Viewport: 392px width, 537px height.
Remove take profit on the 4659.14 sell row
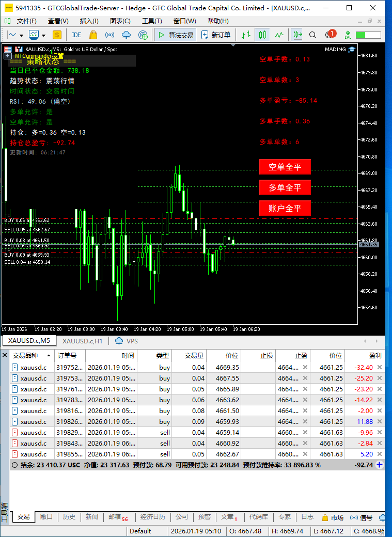[305, 432]
